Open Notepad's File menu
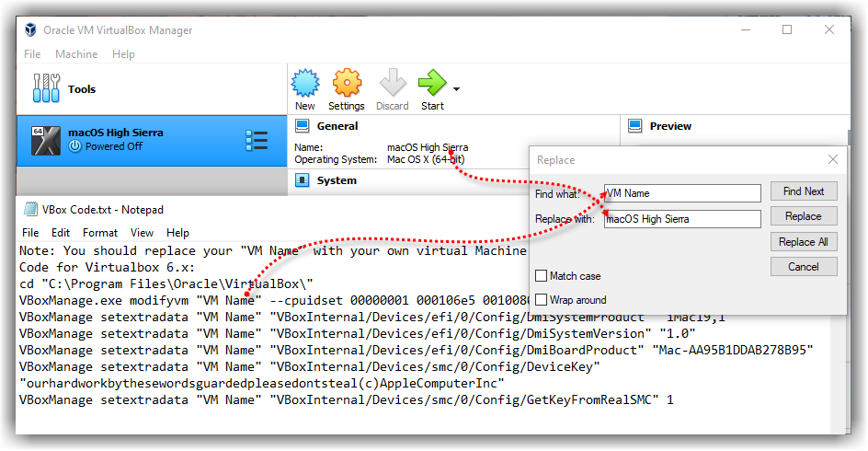Viewport: 868px width, 451px height. [x=30, y=233]
